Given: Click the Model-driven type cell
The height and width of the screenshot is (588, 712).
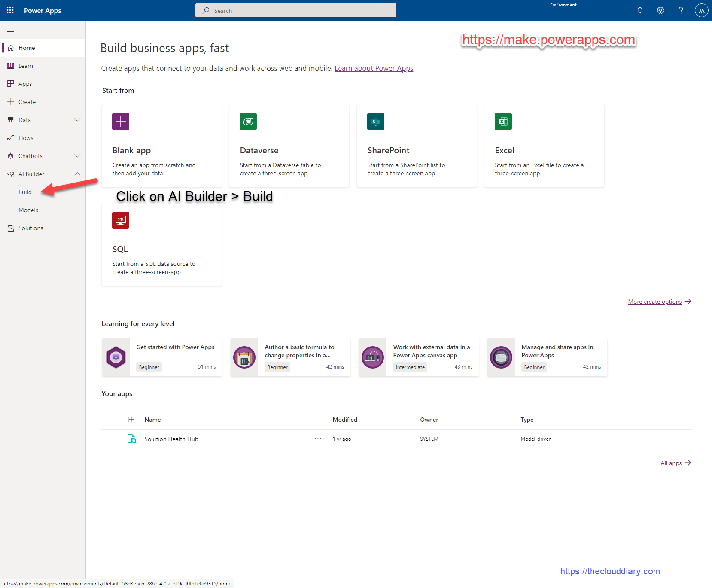Looking at the screenshot, I should [536, 439].
